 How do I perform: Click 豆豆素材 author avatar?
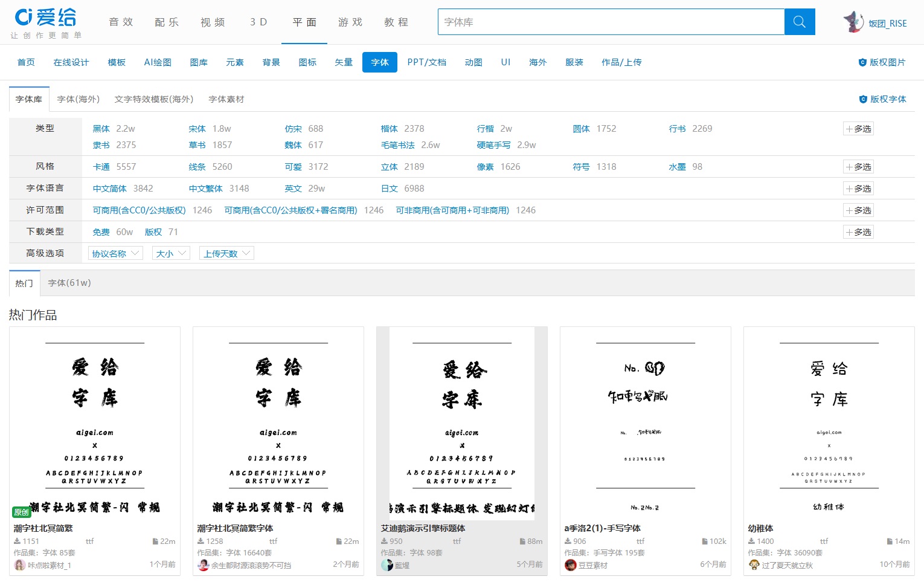pyautogui.click(x=570, y=565)
